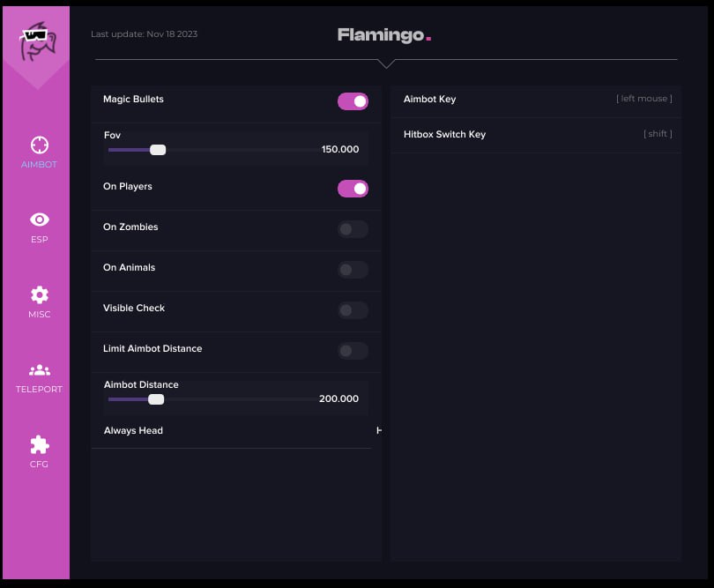Screen dimensions: 714x588
Task: Turn off the On Players toggle
Action: point(353,189)
